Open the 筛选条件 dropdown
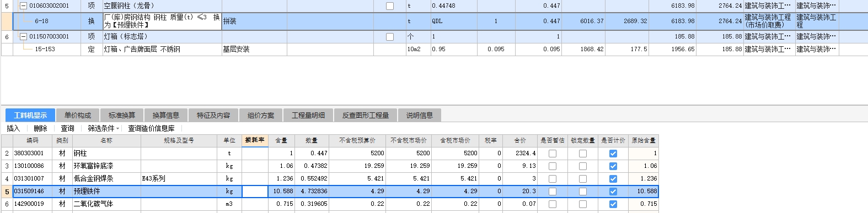Screen dimensions: 868x213 103,128
